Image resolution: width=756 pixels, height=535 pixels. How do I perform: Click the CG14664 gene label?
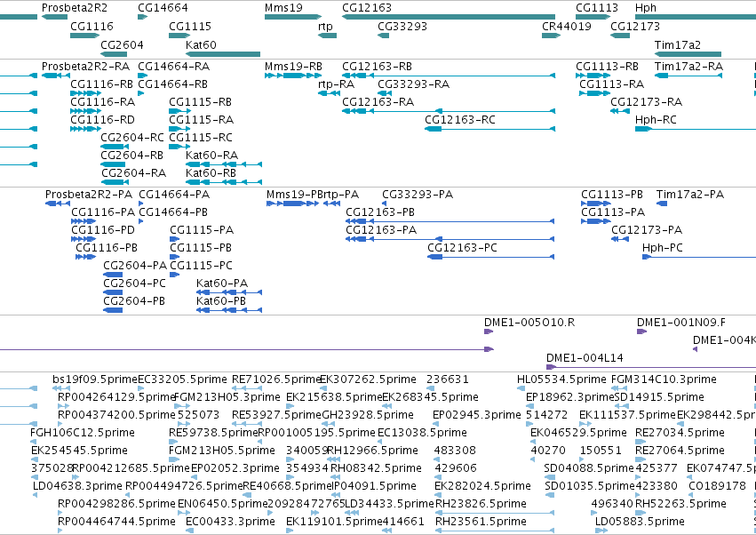point(163,8)
